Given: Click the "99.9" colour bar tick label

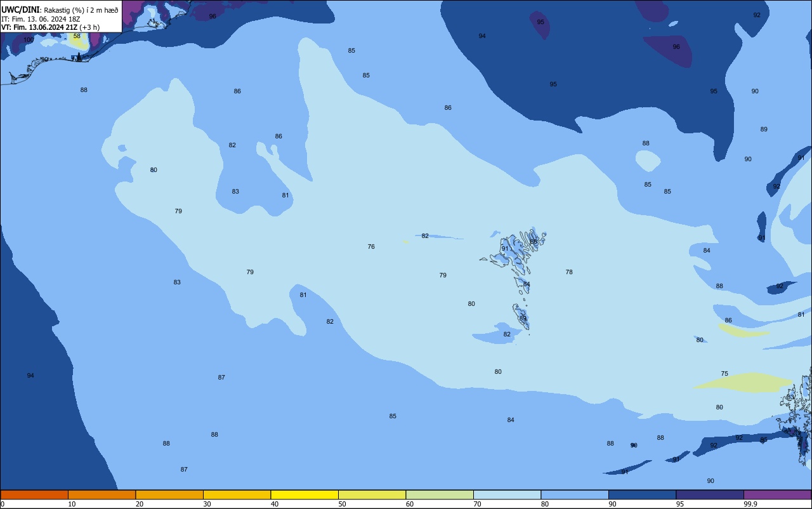Looking at the screenshot, I should pos(750,504).
